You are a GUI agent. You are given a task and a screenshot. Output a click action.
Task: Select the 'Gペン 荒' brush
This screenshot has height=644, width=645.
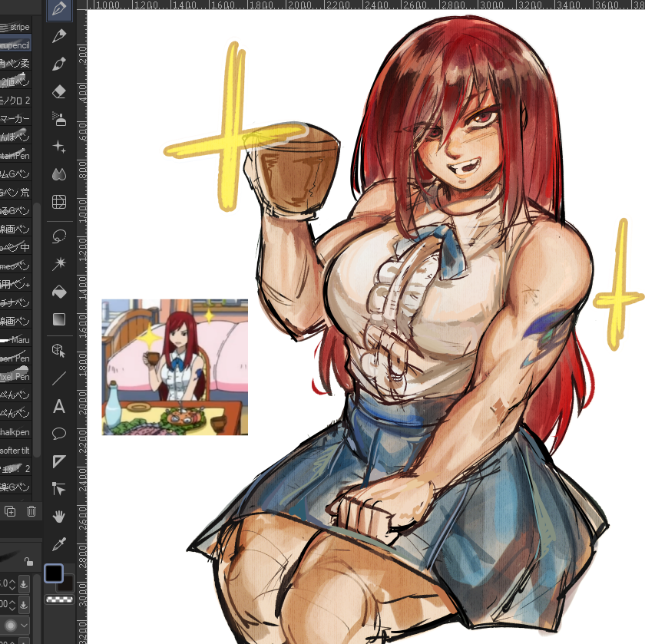point(15,192)
